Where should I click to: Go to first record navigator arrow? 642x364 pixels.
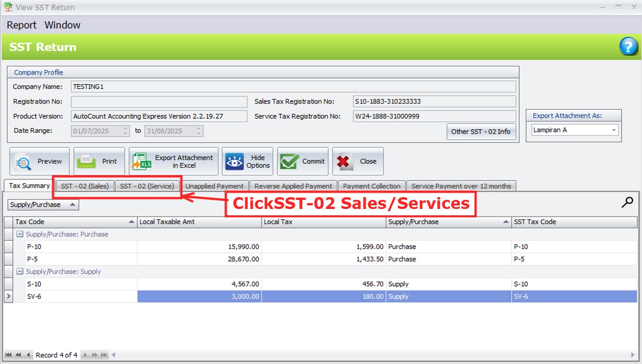click(x=9, y=355)
